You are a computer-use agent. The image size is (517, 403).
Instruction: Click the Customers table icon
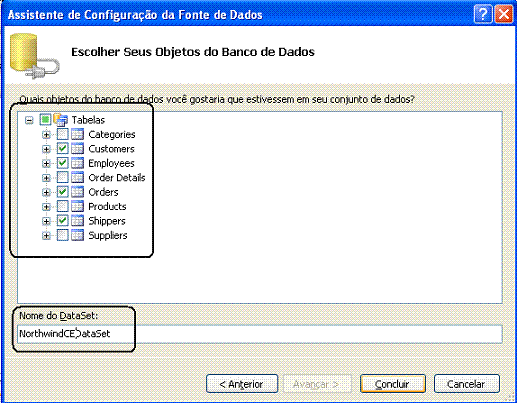pyautogui.click(x=77, y=149)
